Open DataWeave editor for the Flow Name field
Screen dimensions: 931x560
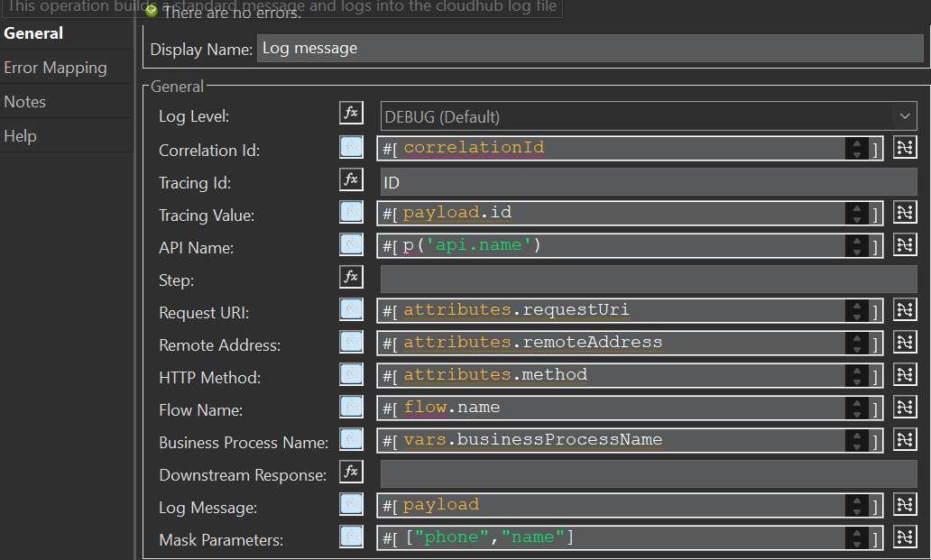click(x=905, y=407)
